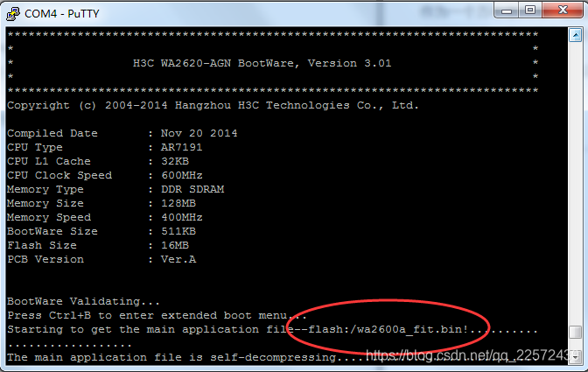Click the value '128MB'
Screen dimensions: 588x372
pos(178,203)
